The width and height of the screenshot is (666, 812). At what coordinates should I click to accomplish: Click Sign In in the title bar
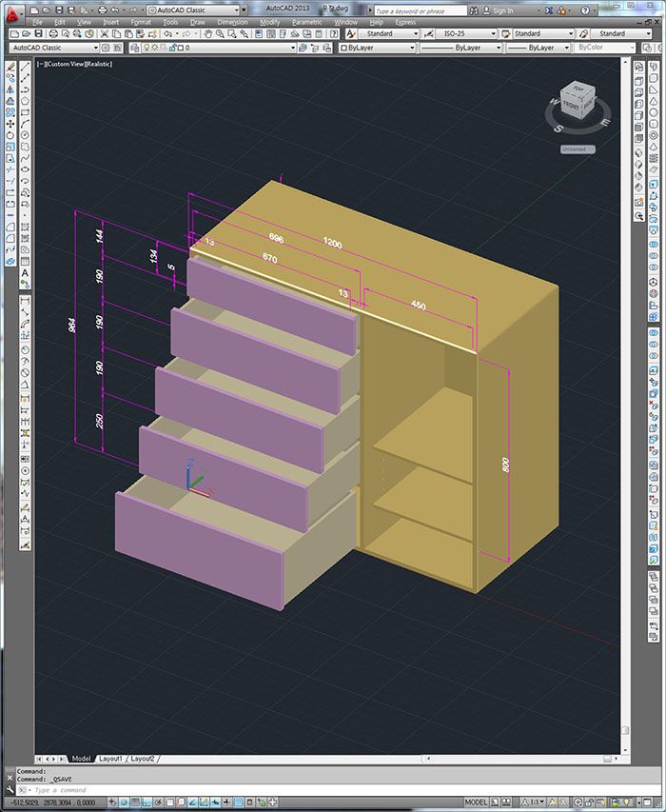502,10
